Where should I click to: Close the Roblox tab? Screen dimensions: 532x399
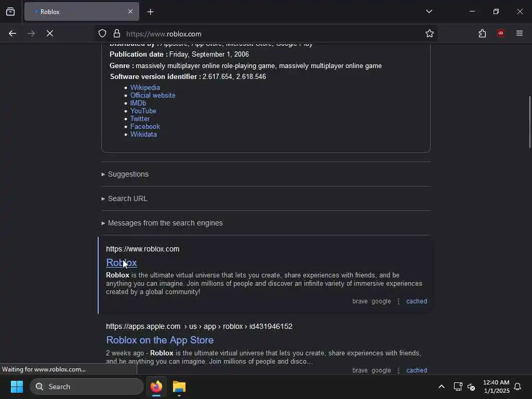tap(130, 11)
